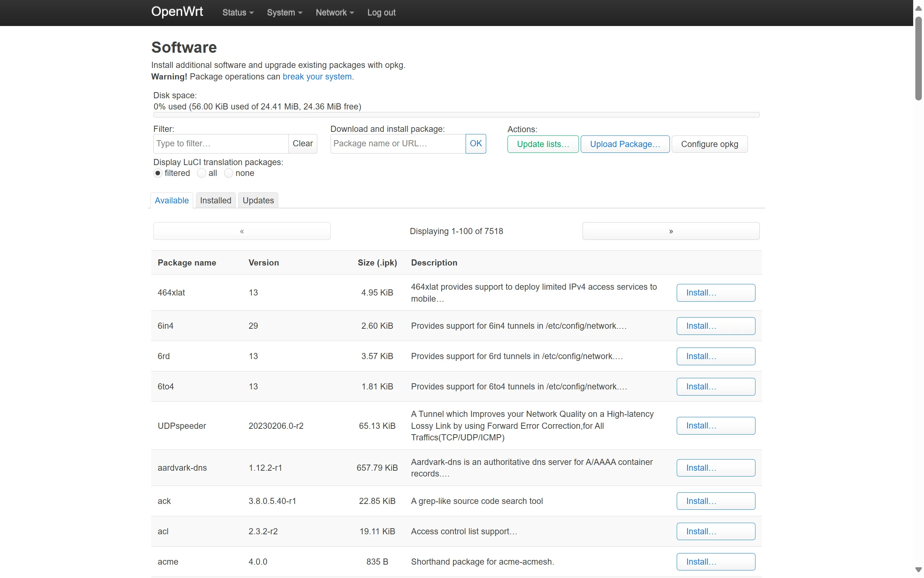Click the Version column header
Image resolution: width=924 pixels, height=578 pixels.
pyautogui.click(x=264, y=263)
